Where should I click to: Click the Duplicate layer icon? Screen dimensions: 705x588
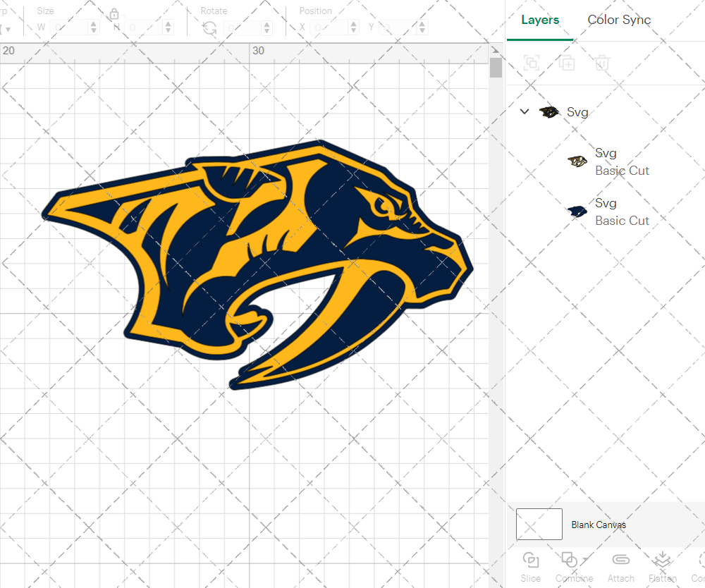(567, 63)
